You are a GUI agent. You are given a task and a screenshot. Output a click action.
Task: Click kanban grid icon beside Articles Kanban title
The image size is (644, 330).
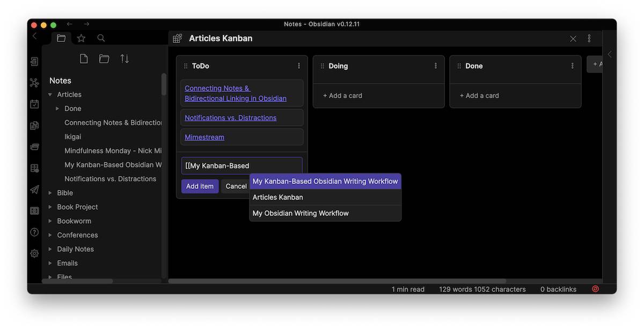click(178, 39)
